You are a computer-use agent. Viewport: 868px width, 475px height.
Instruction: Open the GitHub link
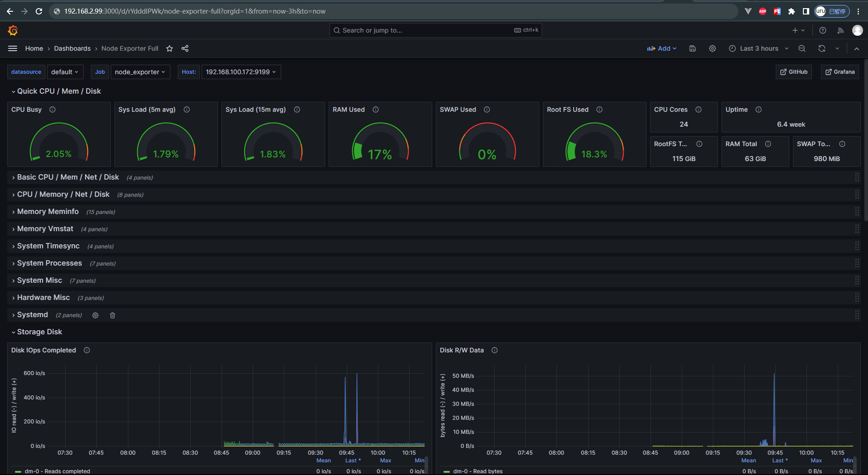pyautogui.click(x=794, y=72)
